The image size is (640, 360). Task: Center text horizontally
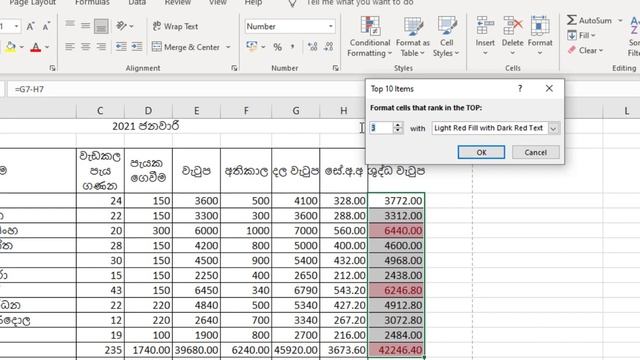85,47
